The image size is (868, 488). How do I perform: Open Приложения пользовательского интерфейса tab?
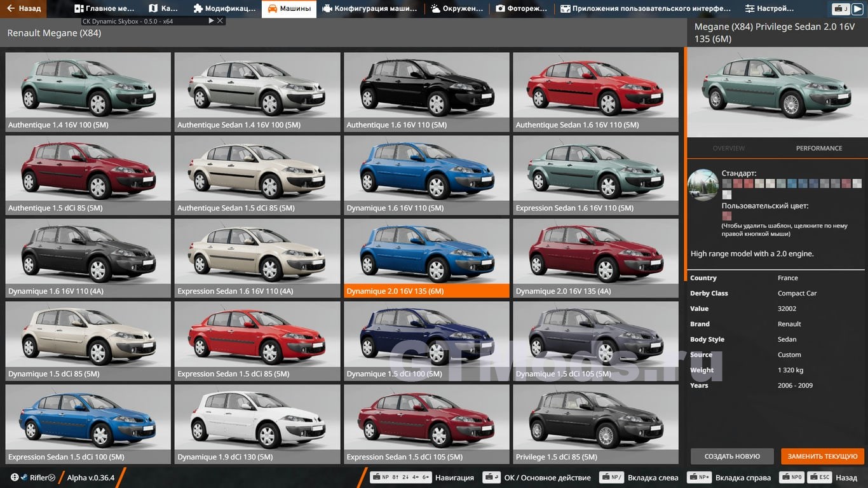[646, 9]
